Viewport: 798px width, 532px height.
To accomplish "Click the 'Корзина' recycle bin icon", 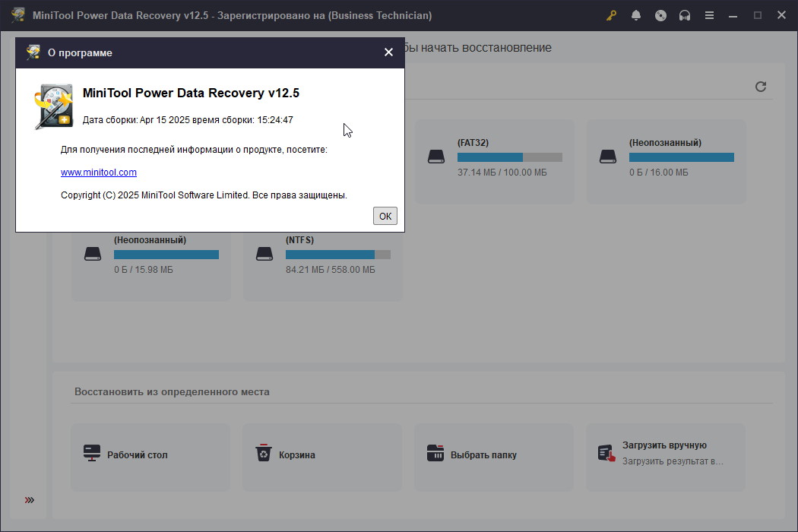I will click(264, 453).
